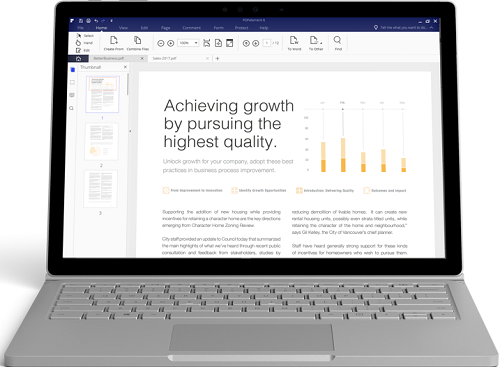Click the Tell me what you want box
The width and height of the screenshot is (500, 367).
[400, 28]
